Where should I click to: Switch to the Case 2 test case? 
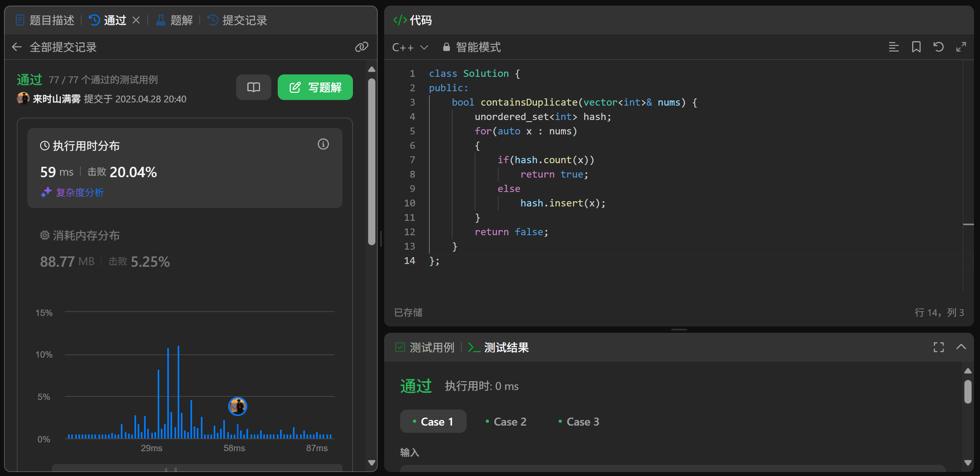[506, 422]
